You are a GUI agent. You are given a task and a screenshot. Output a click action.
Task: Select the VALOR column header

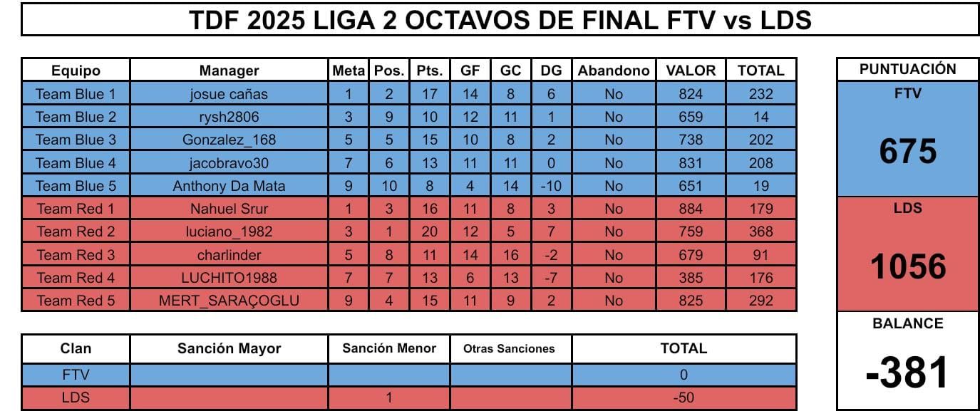coord(691,71)
